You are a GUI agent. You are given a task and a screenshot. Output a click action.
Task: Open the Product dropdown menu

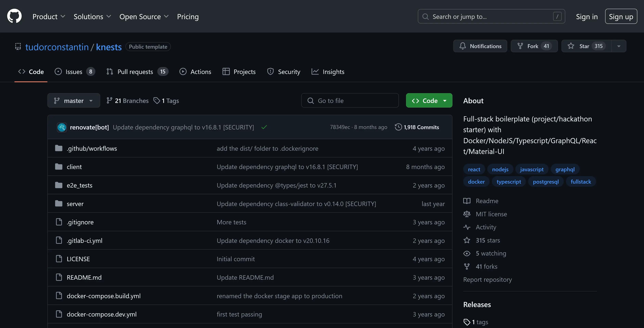point(49,16)
